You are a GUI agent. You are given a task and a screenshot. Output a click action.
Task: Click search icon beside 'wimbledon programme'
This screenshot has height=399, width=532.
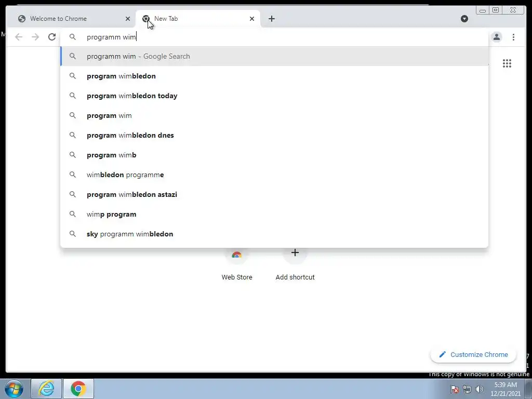73,175
